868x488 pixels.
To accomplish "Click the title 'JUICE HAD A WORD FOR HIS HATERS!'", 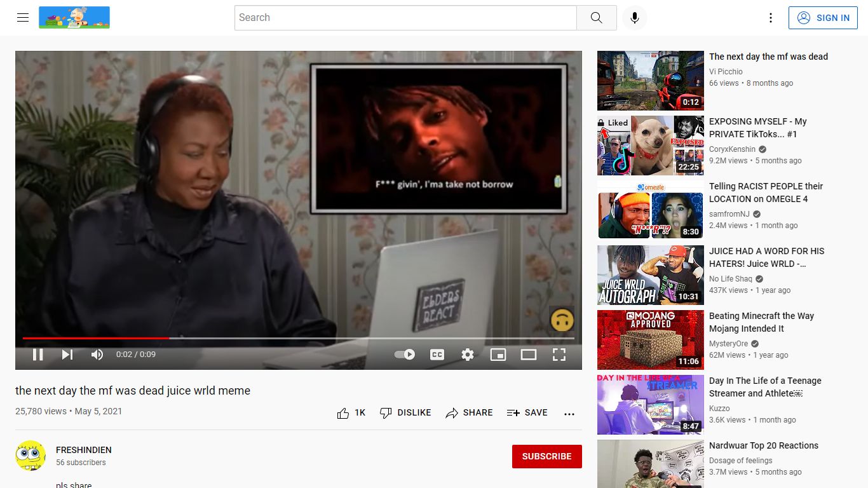I will pyautogui.click(x=767, y=257).
